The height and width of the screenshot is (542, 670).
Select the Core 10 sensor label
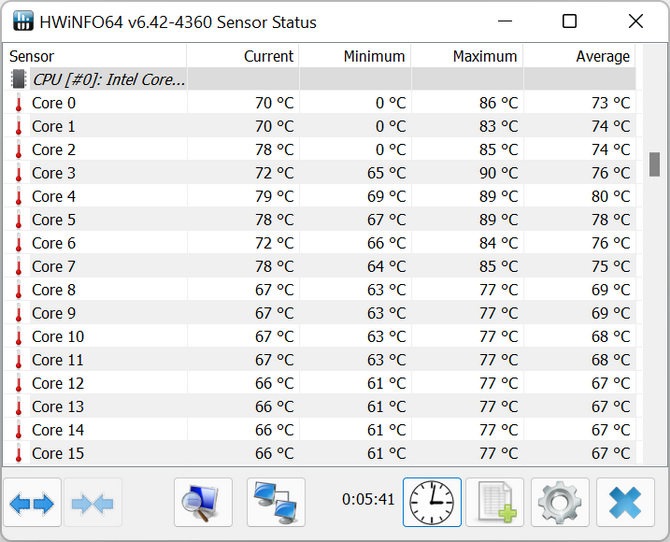click(x=58, y=337)
